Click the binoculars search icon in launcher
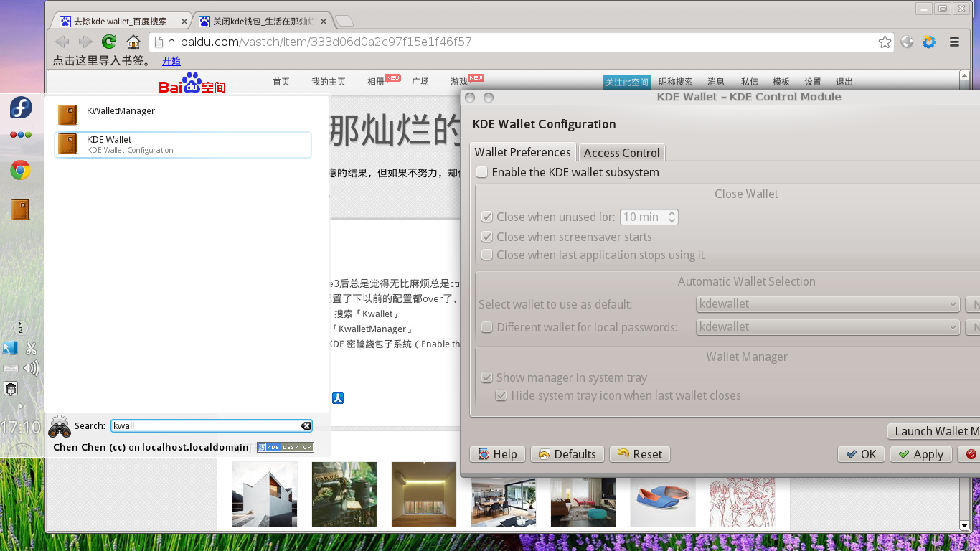The image size is (980, 551). coord(60,426)
